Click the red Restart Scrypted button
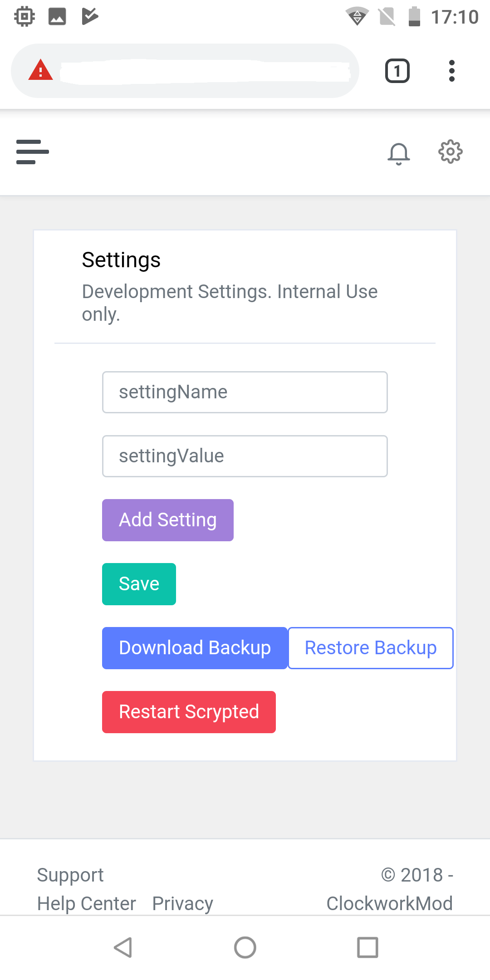Image resolution: width=490 pixels, height=980 pixels. 189,712
